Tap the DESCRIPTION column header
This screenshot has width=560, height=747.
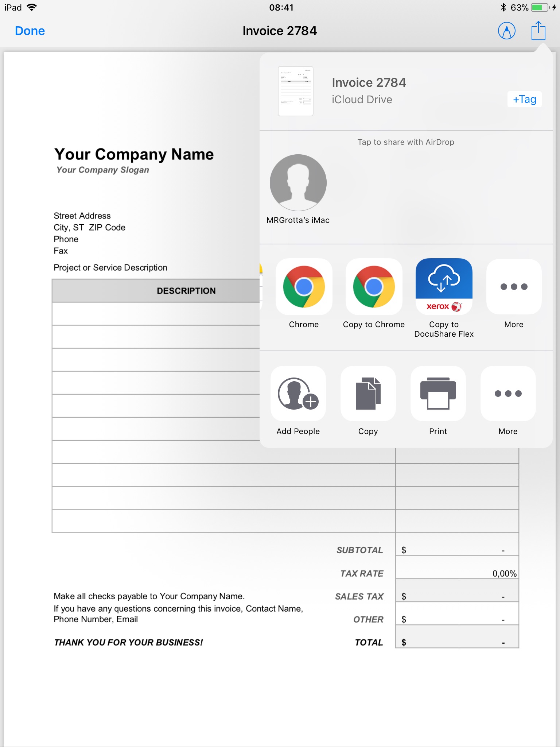186,291
